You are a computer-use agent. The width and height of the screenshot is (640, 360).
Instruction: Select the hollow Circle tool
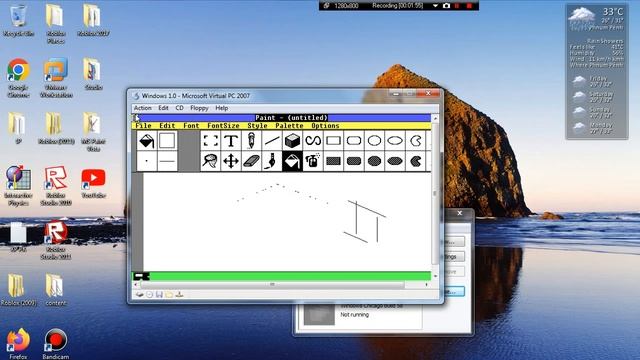pos(374,141)
